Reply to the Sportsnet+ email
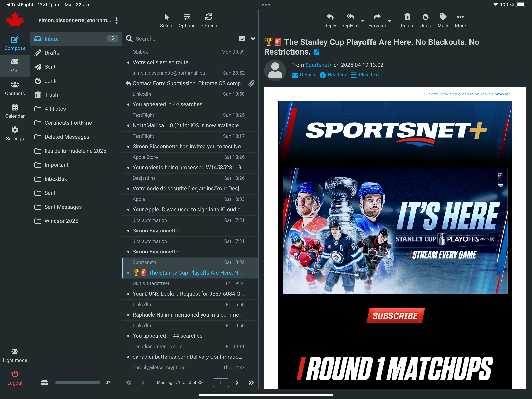The height and width of the screenshot is (399, 532). coord(330,21)
